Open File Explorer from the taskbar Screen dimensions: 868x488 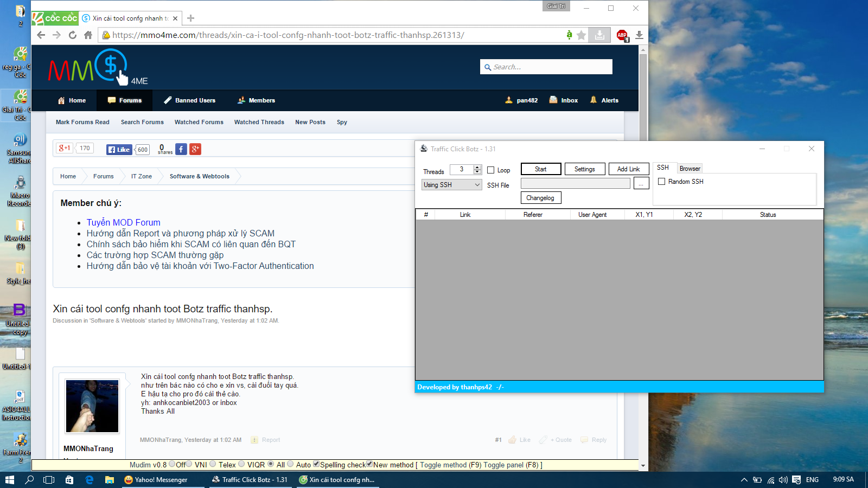pyautogui.click(x=109, y=480)
